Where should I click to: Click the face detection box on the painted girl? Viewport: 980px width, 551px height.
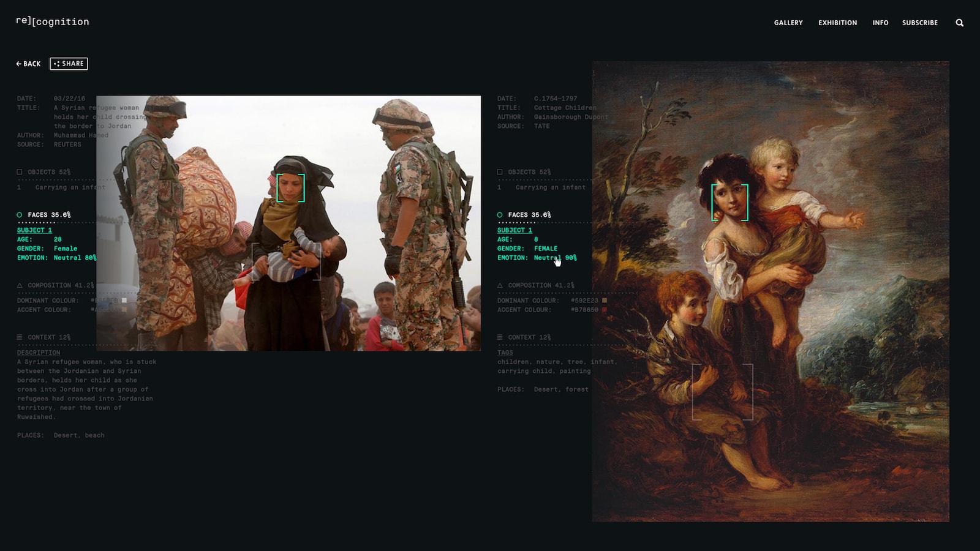[x=729, y=202]
